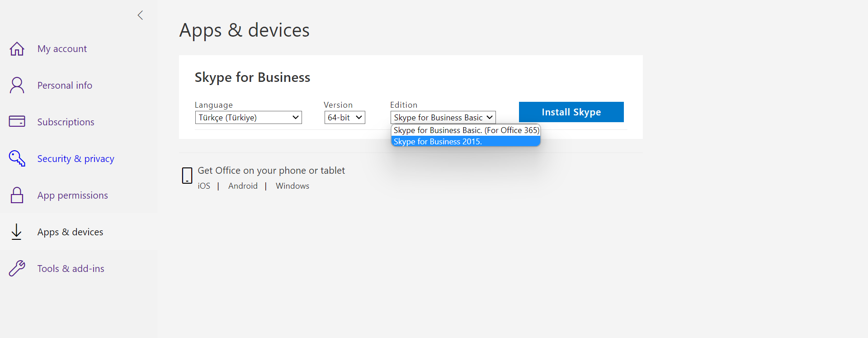This screenshot has width=868, height=338.
Task: Click the padlock App permissions icon
Action: click(x=17, y=195)
